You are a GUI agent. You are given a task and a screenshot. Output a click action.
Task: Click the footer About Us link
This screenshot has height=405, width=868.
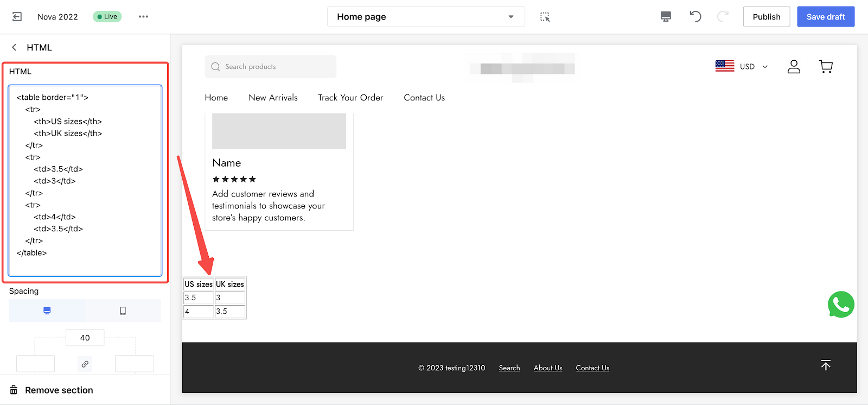(548, 368)
